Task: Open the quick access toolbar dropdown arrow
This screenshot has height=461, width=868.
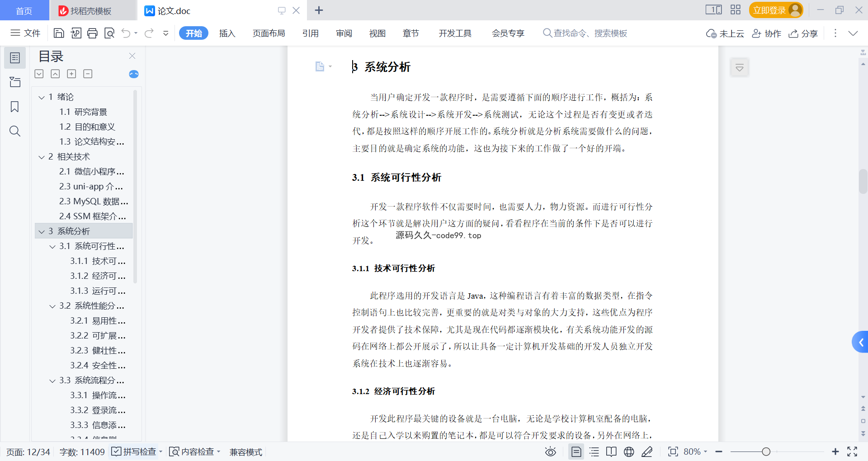Action: [166, 33]
